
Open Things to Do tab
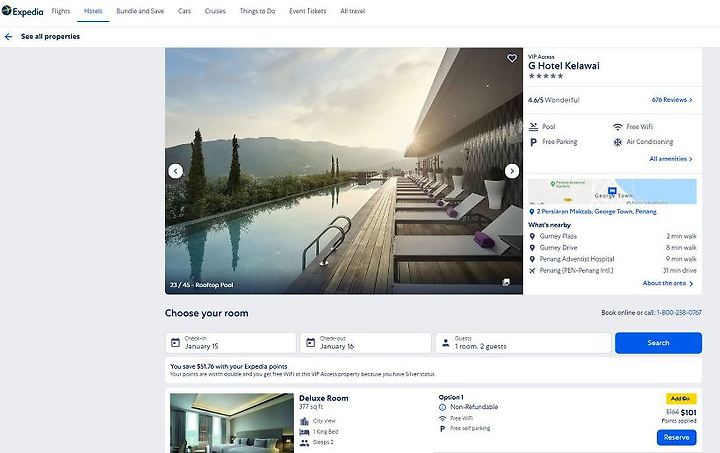coord(257,11)
